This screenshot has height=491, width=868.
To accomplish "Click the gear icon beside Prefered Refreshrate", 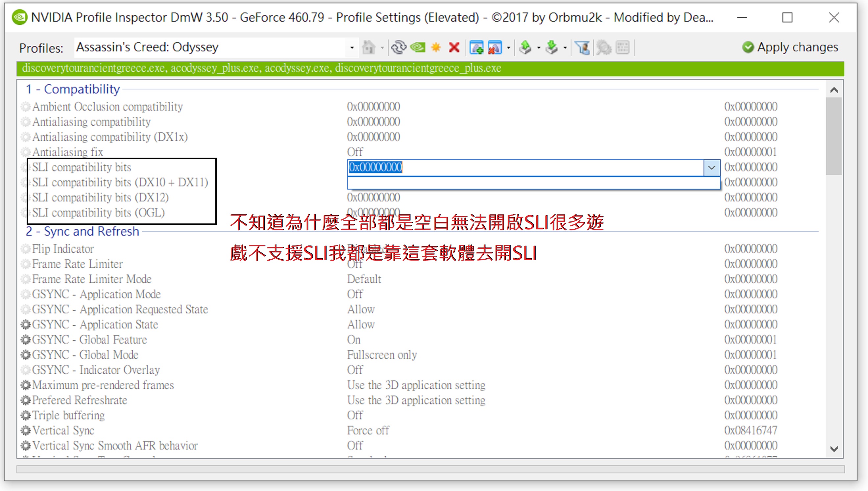I will click(x=26, y=400).
